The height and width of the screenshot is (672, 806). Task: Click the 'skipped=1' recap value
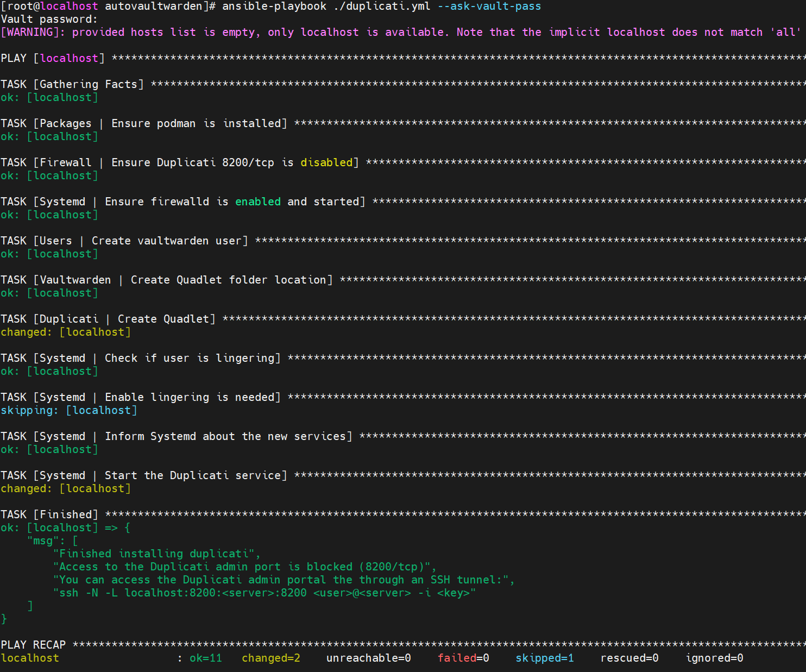coord(545,658)
